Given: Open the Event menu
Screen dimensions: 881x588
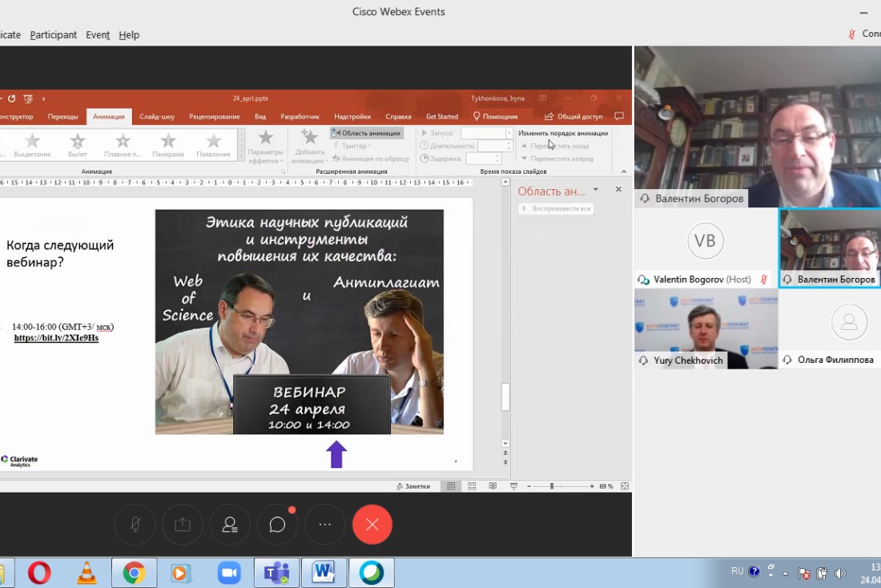Looking at the screenshot, I should (x=98, y=34).
